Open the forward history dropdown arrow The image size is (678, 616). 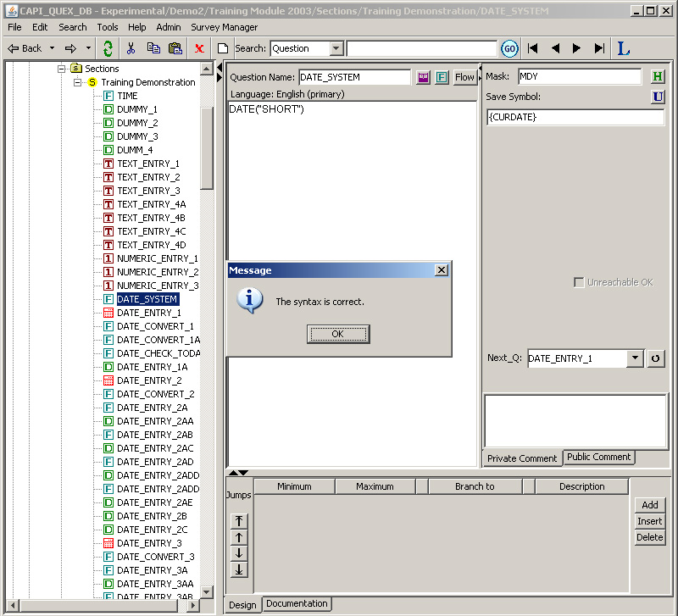[88, 48]
